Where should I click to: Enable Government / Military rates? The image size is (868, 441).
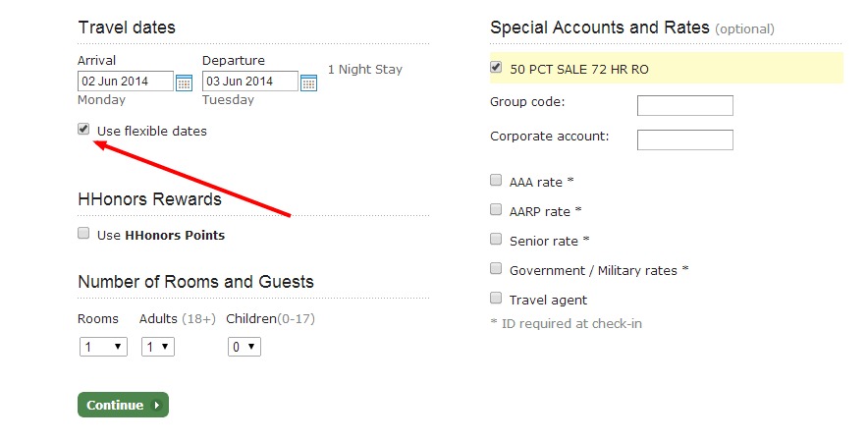(496, 269)
